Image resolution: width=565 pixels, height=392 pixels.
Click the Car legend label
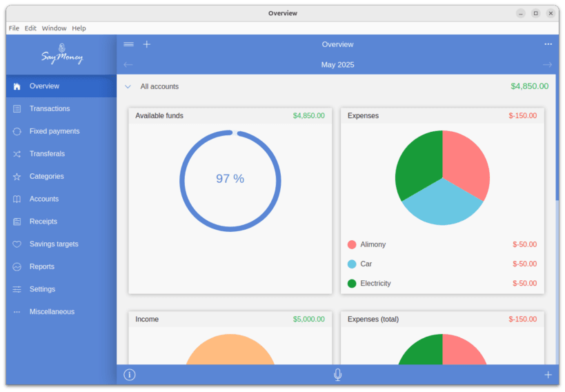coord(366,264)
